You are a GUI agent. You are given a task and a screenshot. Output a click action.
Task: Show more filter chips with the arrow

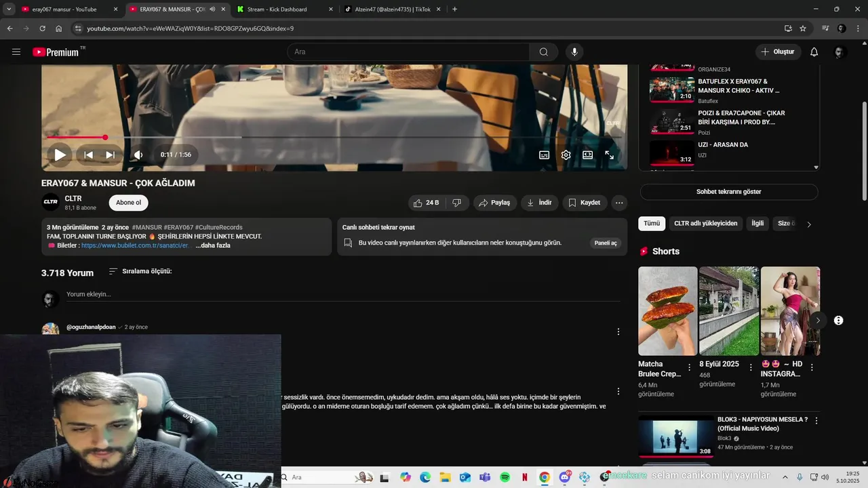(x=808, y=224)
